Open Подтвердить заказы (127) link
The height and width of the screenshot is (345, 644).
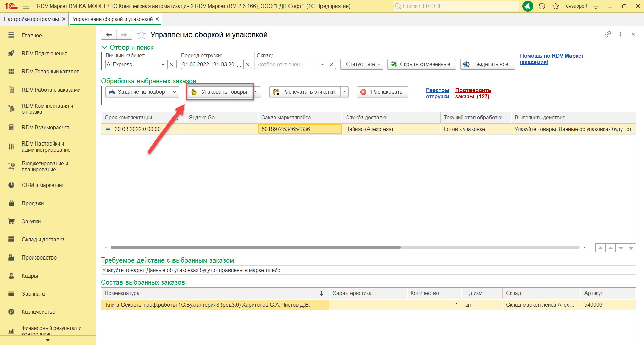coord(473,93)
